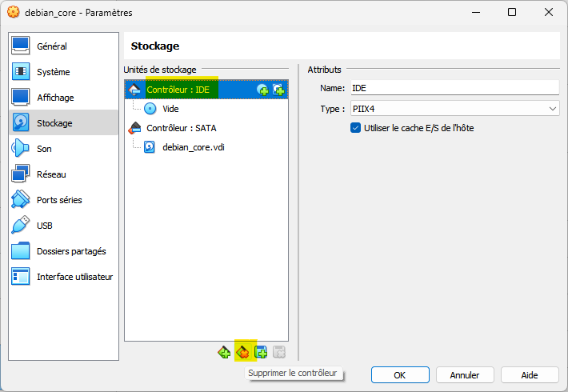This screenshot has width=568, height=392.
Task: Click the add attachment toolbar icon
Action: point(261,352)
